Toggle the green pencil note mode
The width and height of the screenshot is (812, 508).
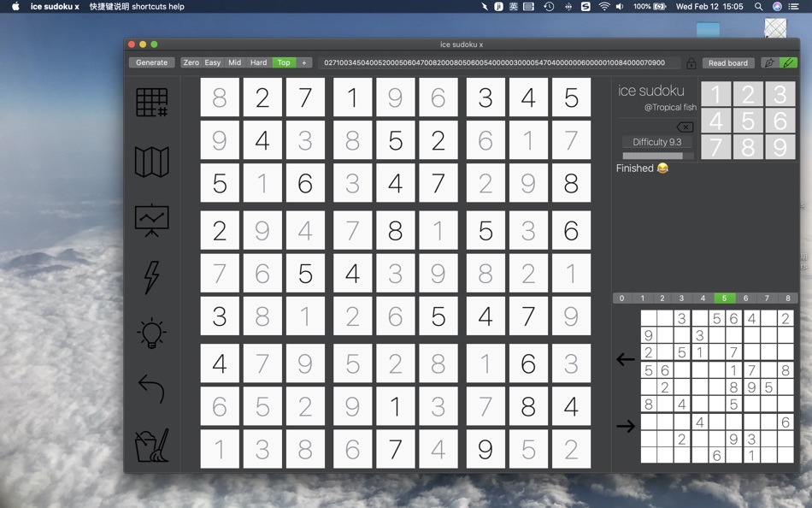click(x=788, y=62)
